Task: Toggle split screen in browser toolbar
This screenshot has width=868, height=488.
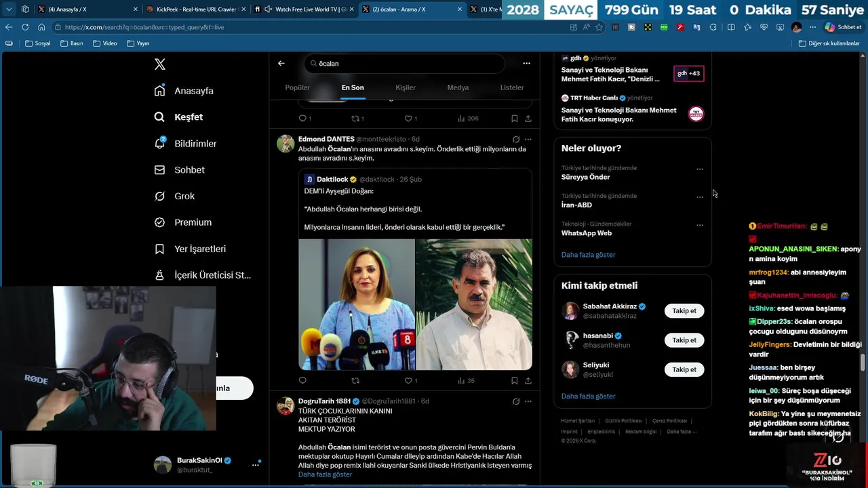Action: pyautogui.click(x=731, y=27)
